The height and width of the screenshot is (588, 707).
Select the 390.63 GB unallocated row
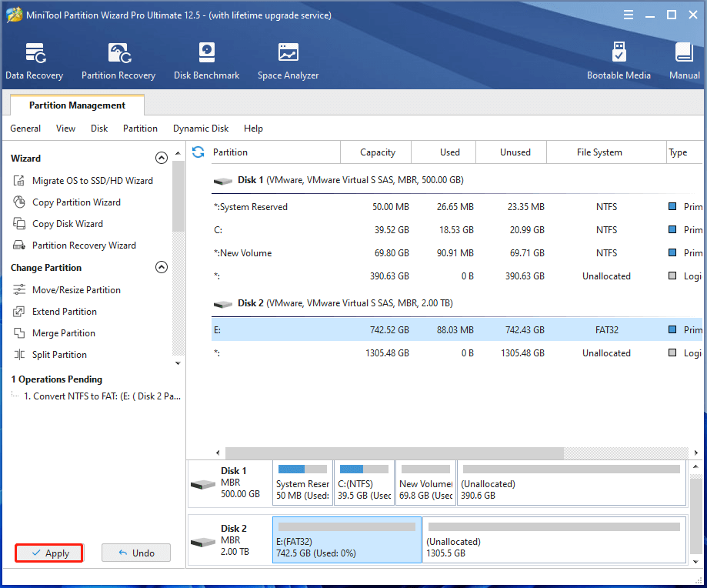pos(457,276)
